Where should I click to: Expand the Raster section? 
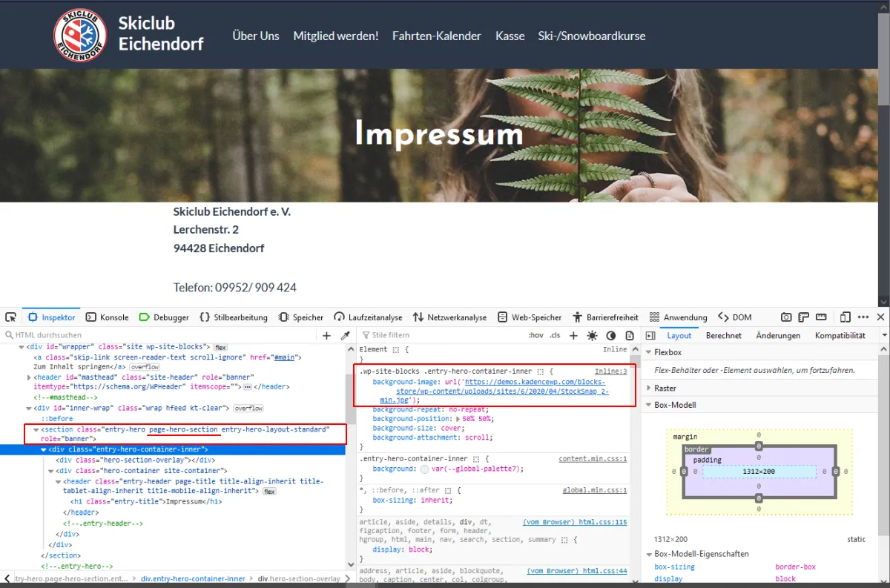647,388
